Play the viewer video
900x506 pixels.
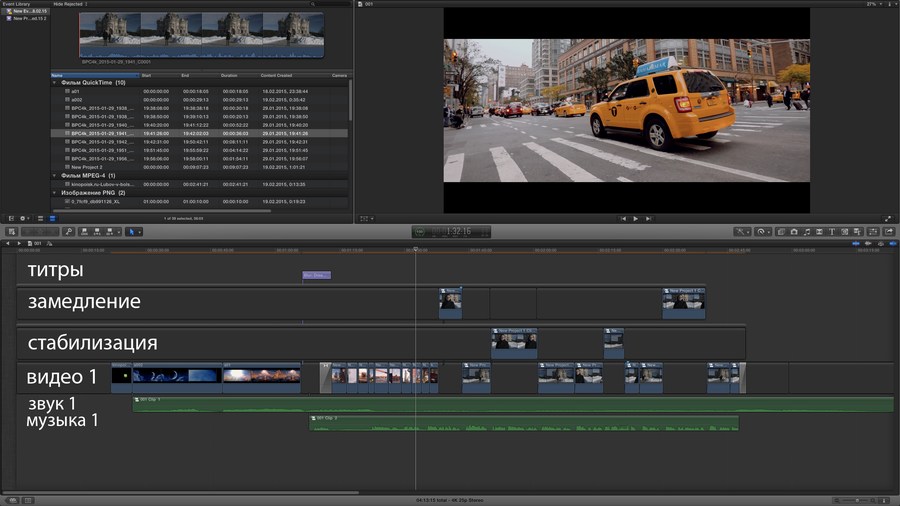click(635, 219)
